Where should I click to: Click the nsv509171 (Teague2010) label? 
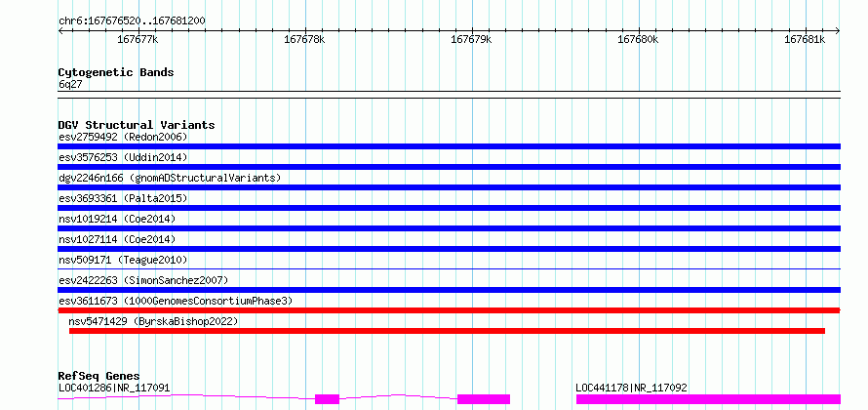123,260
